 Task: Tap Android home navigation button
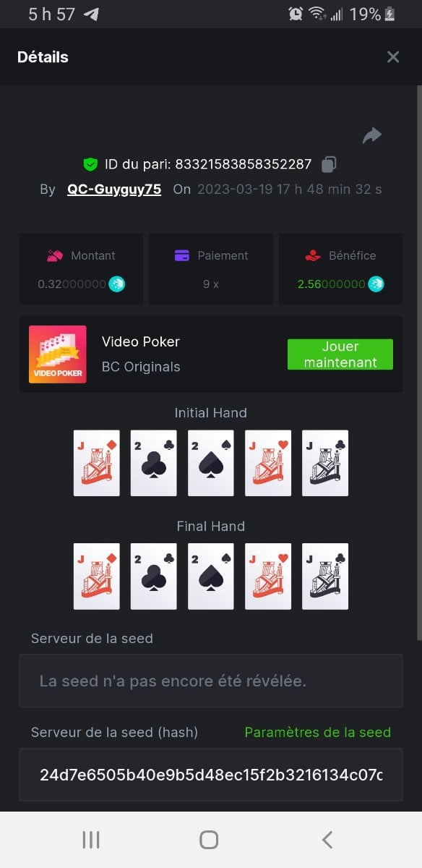[x=209, y=839]
